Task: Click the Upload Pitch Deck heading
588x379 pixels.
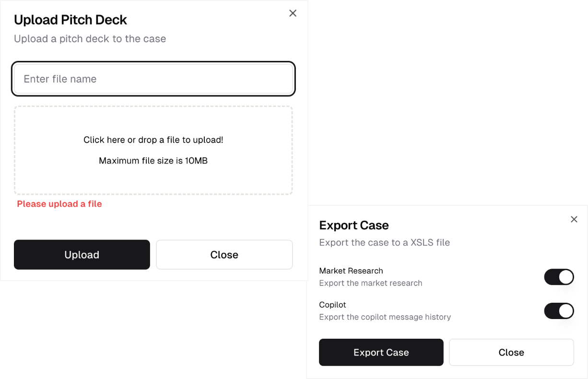Action: click(71, 20)
